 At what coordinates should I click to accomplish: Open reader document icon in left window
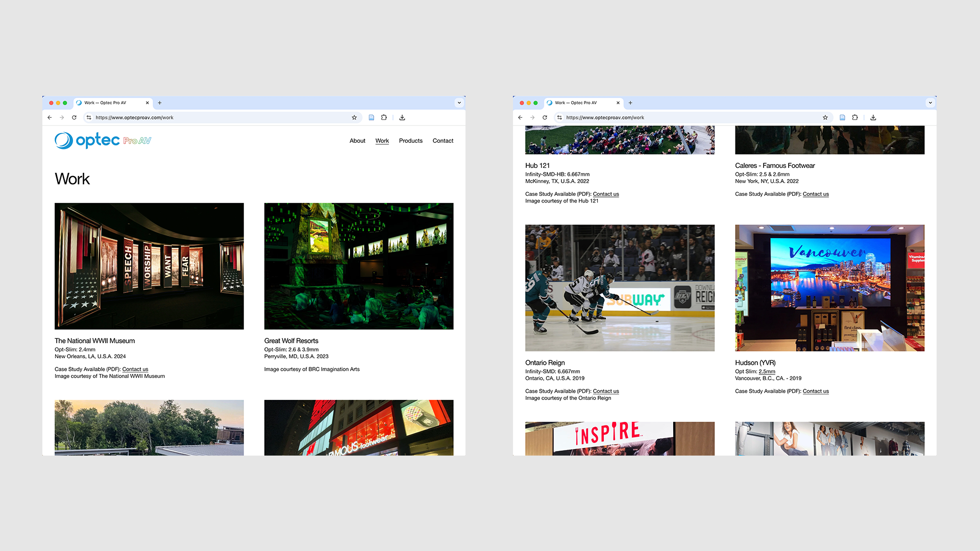pyautogui.click(x=372, y=117)
